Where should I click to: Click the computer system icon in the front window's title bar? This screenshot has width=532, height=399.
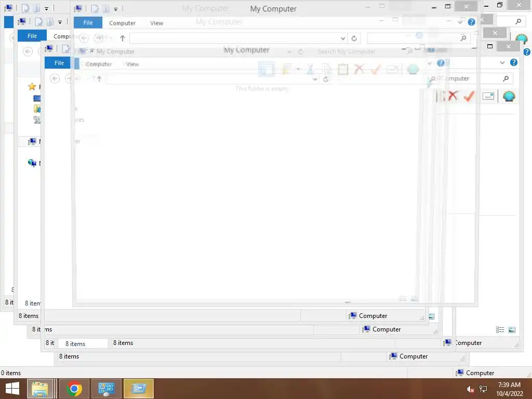pos(78,8)
